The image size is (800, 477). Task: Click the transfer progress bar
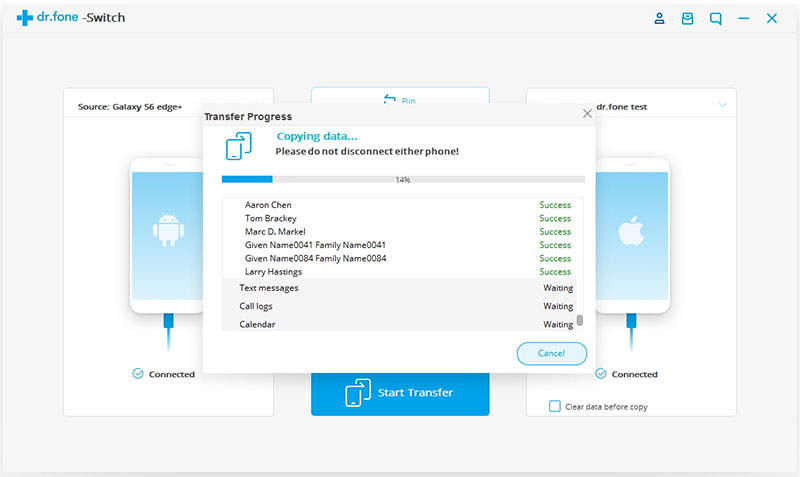click(x=403, y=180)
